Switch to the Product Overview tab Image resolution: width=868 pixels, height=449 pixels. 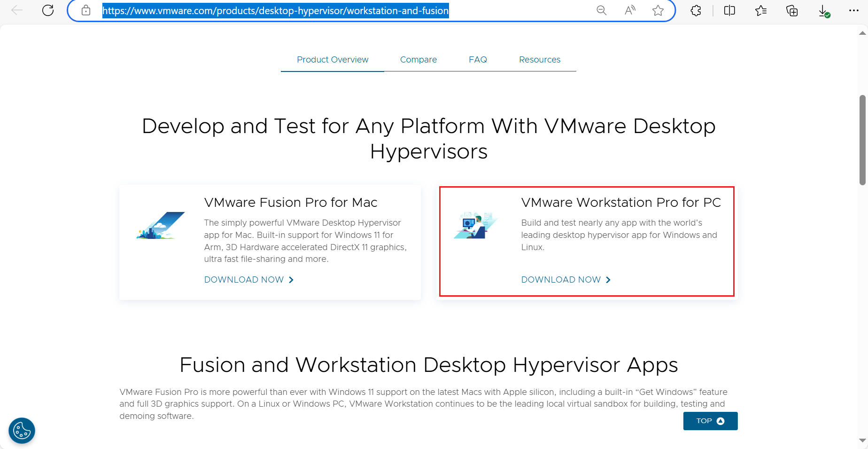pos(333,60)
